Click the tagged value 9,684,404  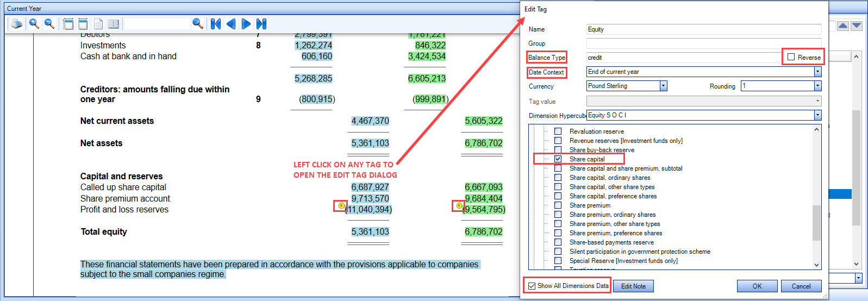[484, 198]
